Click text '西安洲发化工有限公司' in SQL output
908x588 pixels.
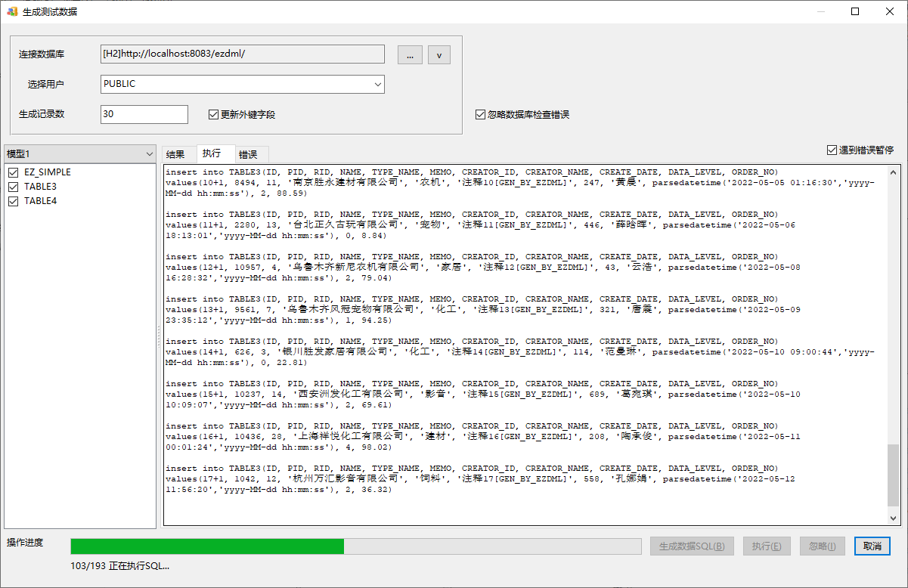pyautogui.click(x=351, y=395)
